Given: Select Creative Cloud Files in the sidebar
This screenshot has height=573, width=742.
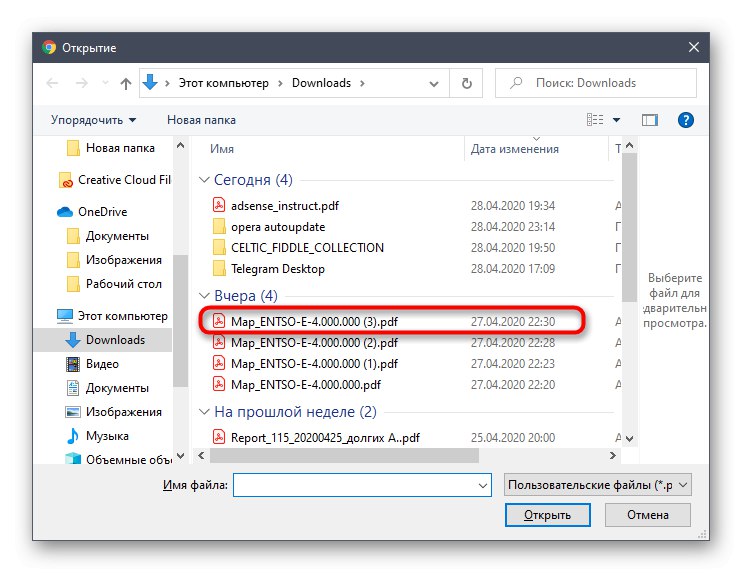Looking at the screenshot, I should [115, 180].
